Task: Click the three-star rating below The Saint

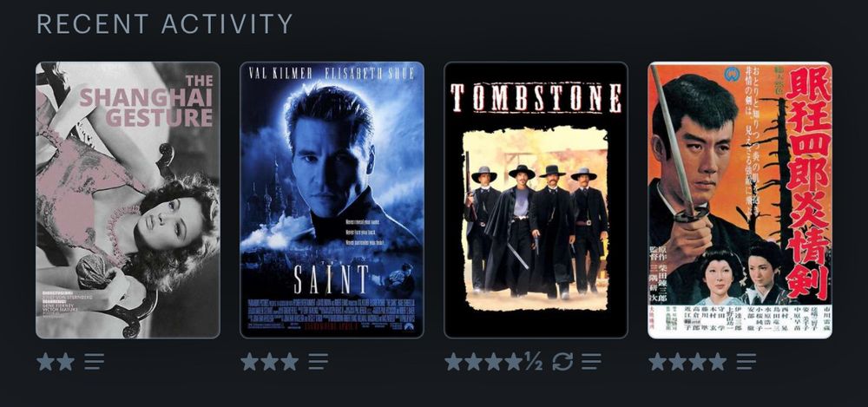Action: coord(270,362)
